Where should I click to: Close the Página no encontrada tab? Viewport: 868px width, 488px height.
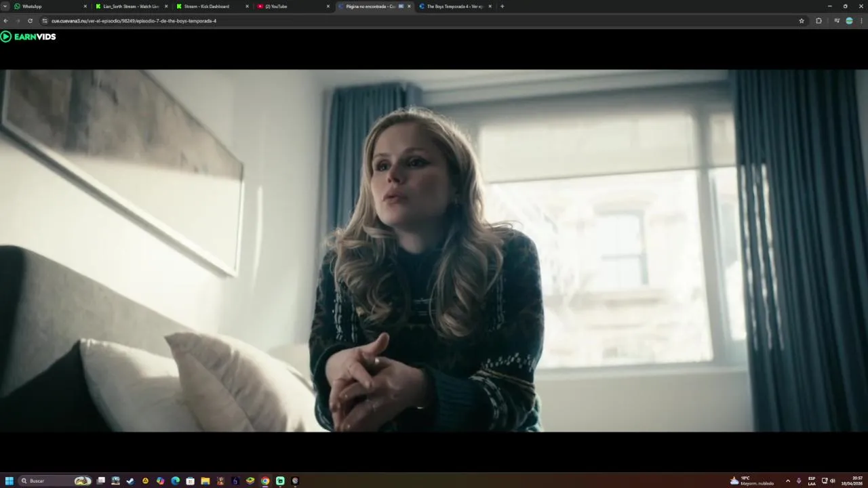tap(409, 6)
